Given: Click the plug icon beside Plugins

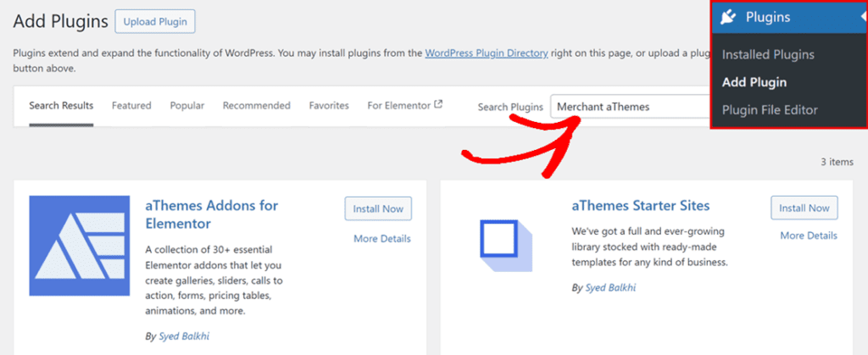Looking at the screenshot, I should point(728,17).
